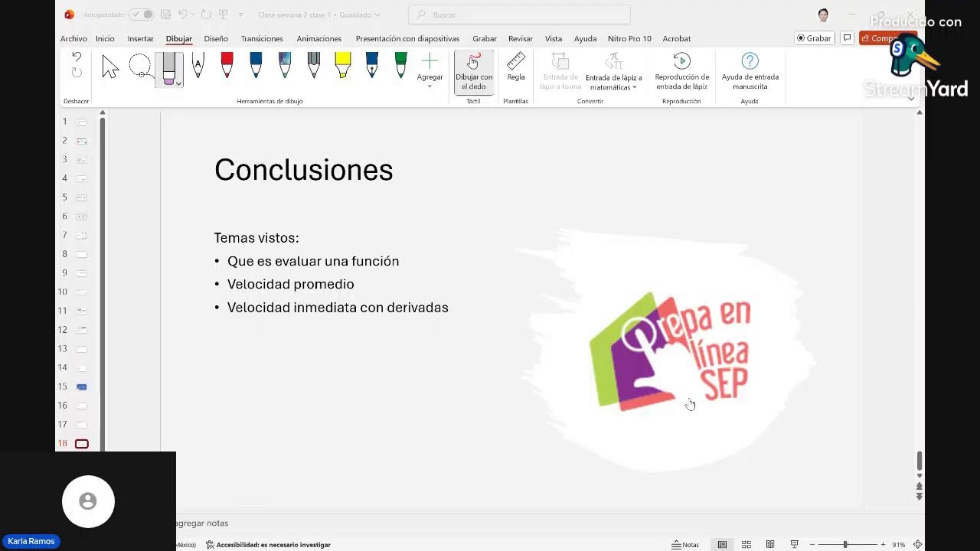Click the Conclusiones slide title
The width and height of the screenshot is (980, 551).
[303, 170]
